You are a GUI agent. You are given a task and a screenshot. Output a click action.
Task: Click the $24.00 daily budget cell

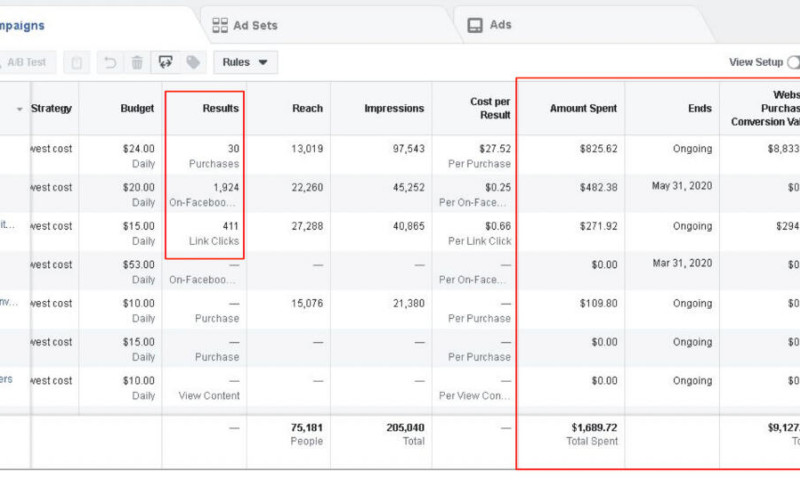pos(137,149)
